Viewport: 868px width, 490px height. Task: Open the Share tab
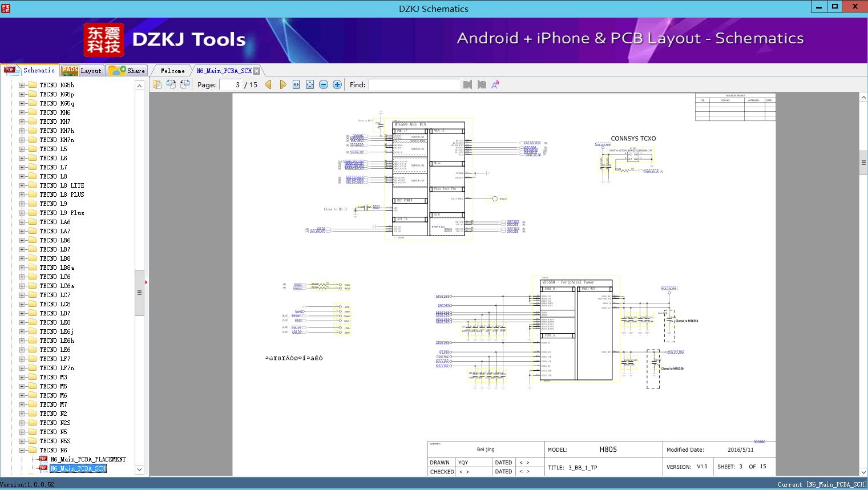click(x=127, y=71)
